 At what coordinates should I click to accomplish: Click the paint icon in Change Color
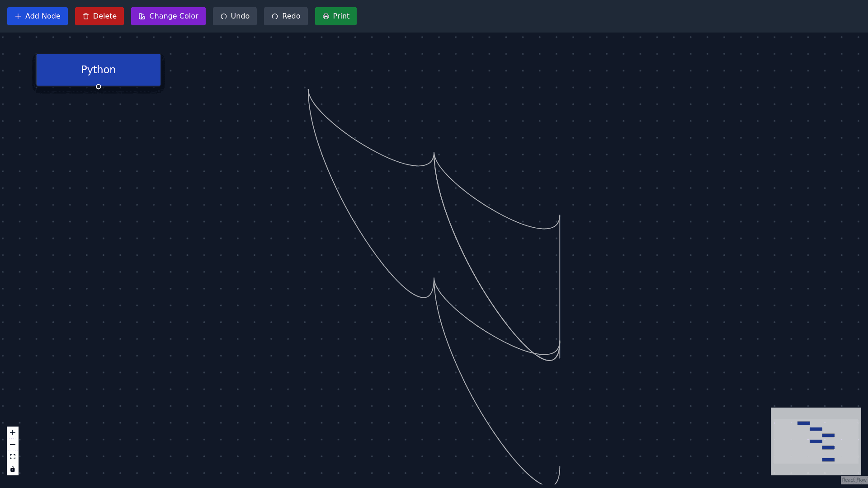click(x=142, y=16)
